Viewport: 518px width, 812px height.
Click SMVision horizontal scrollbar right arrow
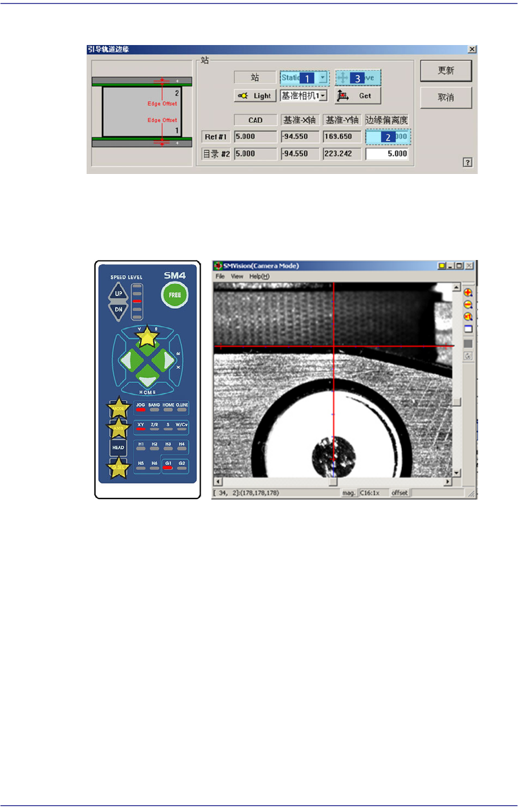(x=448, y=482)
